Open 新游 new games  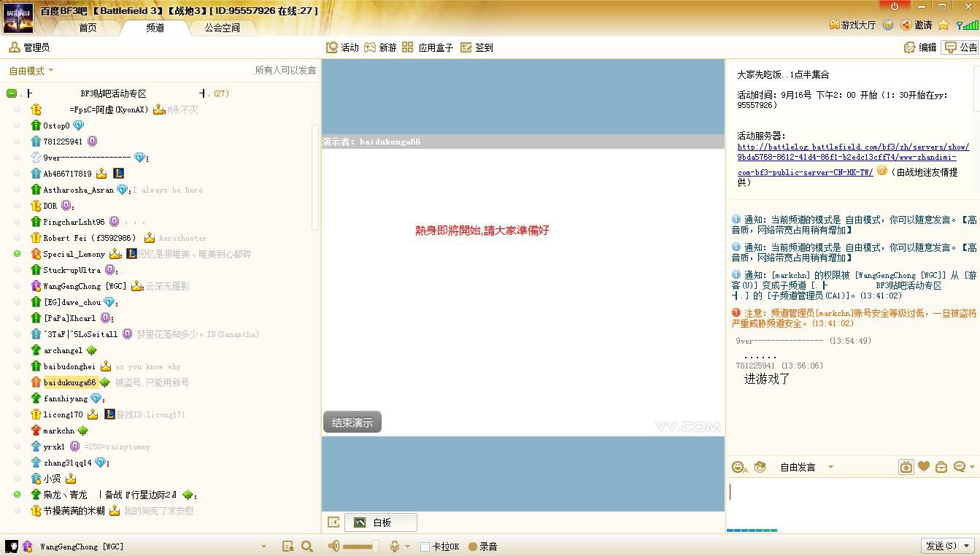380,47
